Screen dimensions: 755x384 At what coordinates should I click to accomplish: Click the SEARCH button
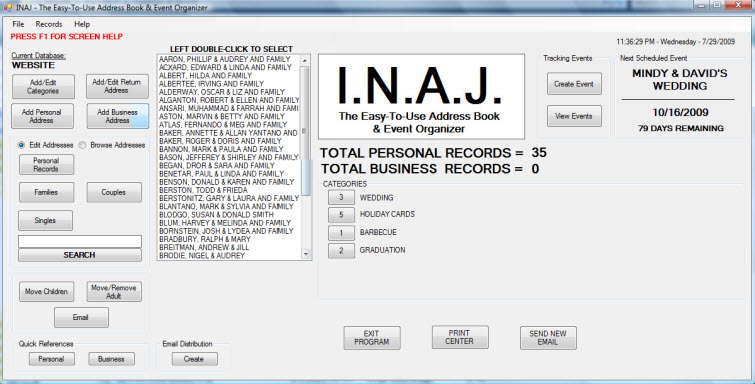coord(80,255)
